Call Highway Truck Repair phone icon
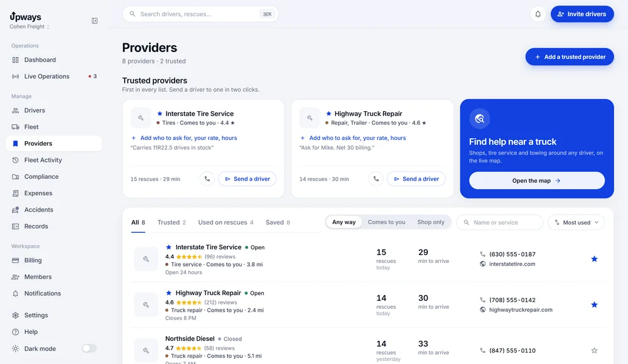Viewport: 628px width, 364px height. [376, 179]
